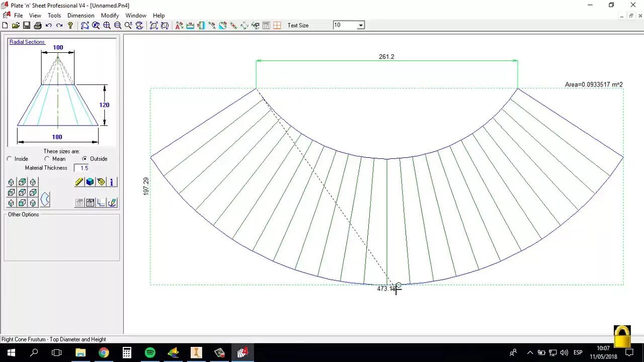Open the Text Size dropdown
The image size is (644, 362).
[x=360, y=25]
